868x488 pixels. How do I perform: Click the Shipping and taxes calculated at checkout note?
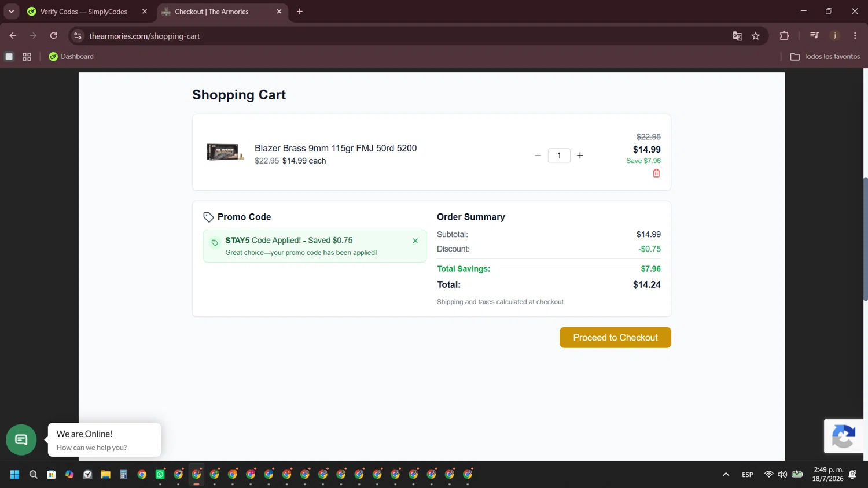(500, 302)
